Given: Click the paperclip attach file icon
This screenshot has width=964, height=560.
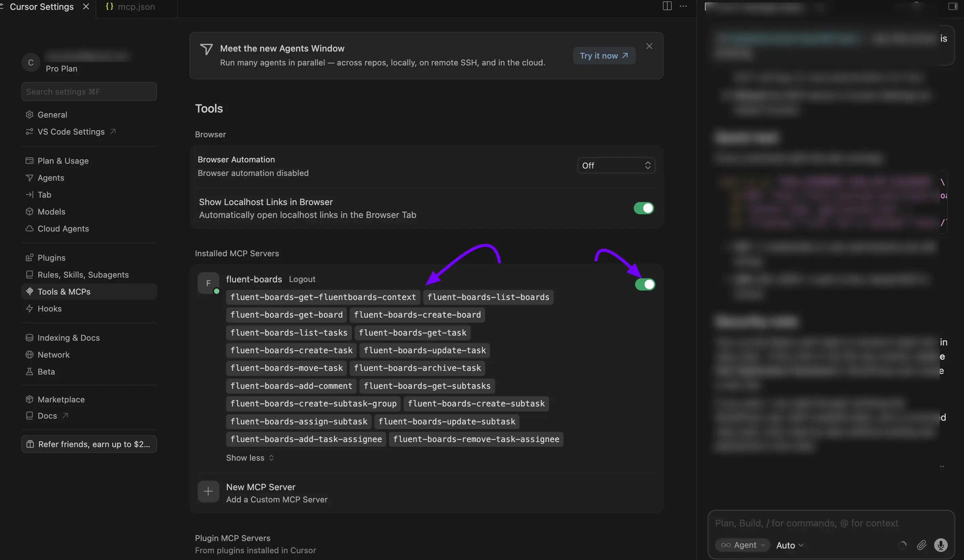Looking at the screenshot, I should point(922,545).
